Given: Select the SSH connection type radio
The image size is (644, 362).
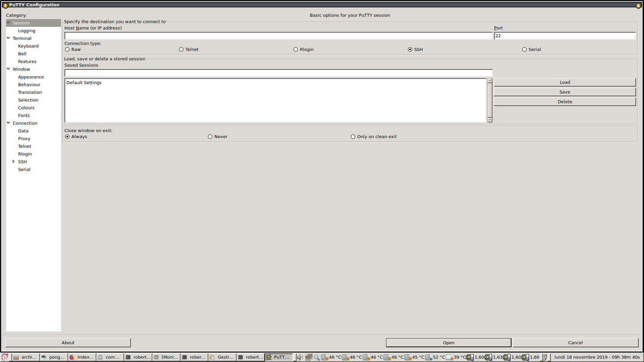Looking at the screenshot, I should [x=410, y=49].
